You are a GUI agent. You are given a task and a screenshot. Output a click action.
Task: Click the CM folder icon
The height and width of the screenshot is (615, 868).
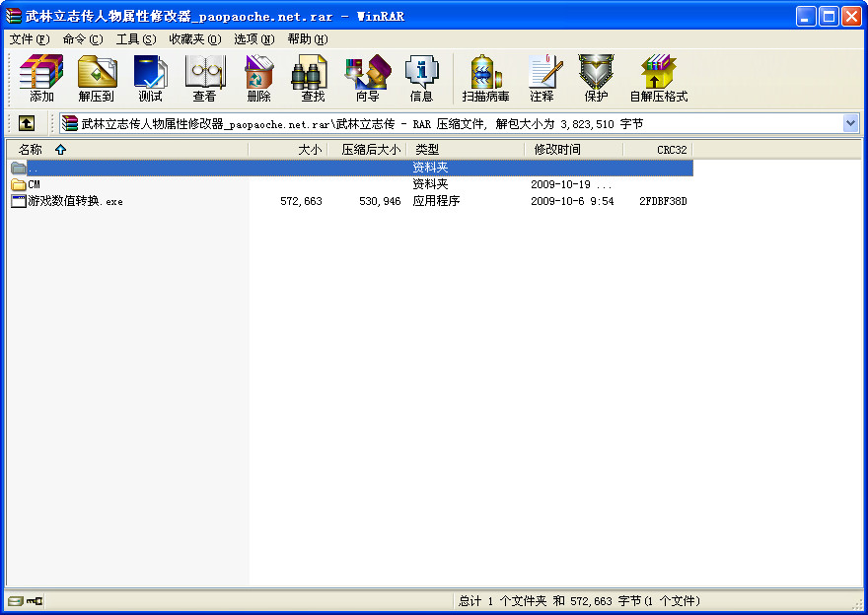tap(19, 184)
